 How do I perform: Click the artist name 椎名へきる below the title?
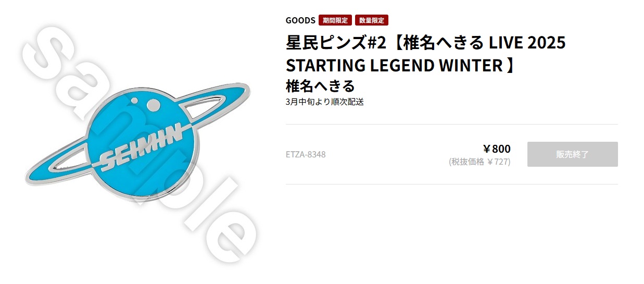320,85
